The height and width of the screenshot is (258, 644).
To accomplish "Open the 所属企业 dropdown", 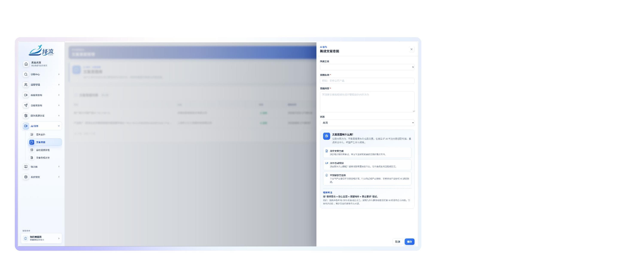I will click(367, 67).
